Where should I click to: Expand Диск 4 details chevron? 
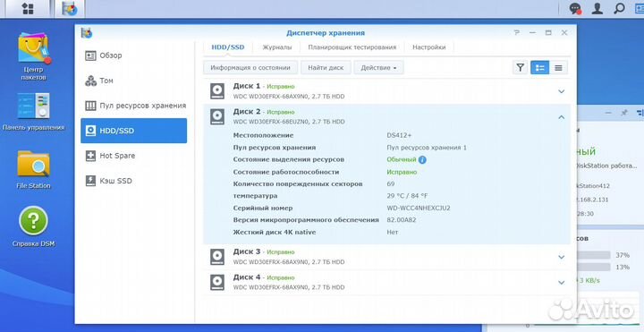pos(562,283)
